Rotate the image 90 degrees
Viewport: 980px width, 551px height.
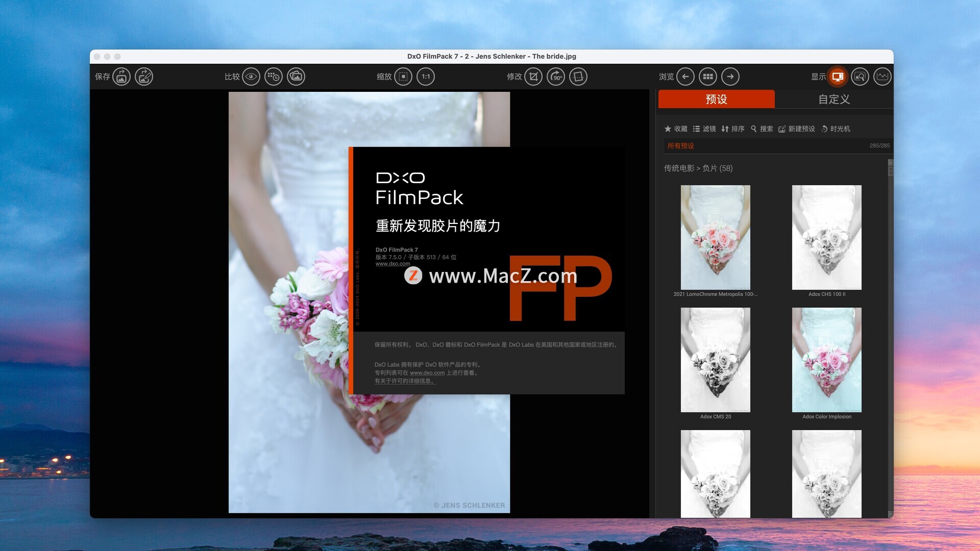pos(556,77)
